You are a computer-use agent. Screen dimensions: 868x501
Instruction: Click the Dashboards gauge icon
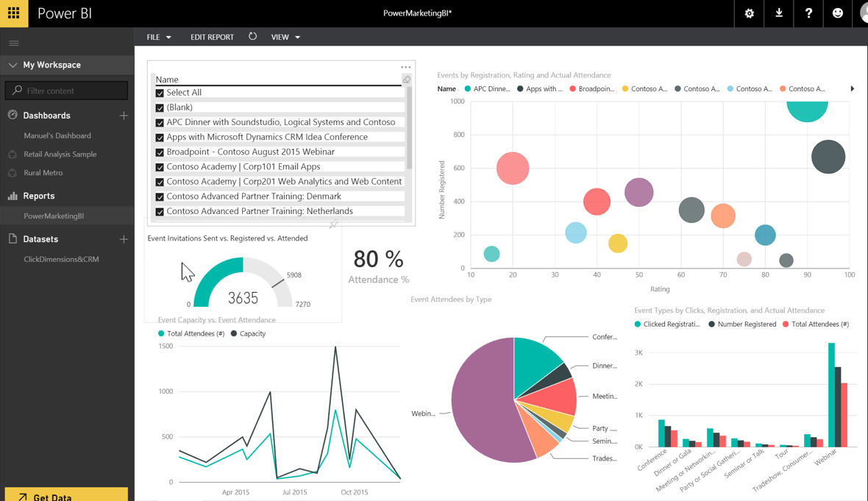click(x=13, y=116)
